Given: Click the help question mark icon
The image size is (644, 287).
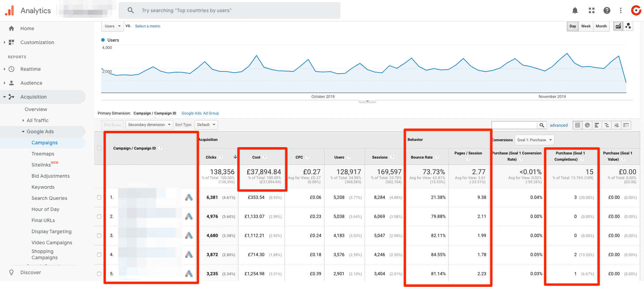Looking at the screenshot, I should [607, 10].
